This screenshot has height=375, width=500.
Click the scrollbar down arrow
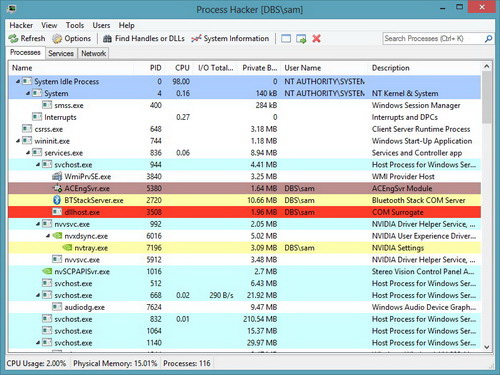[x=487, y=347]
